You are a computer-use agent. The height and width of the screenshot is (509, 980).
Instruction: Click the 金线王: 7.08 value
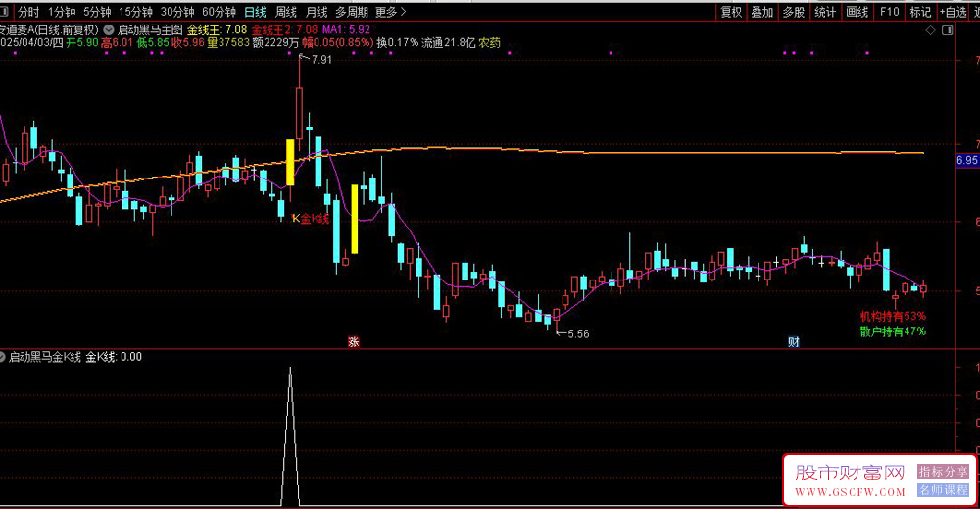(217, 29)
